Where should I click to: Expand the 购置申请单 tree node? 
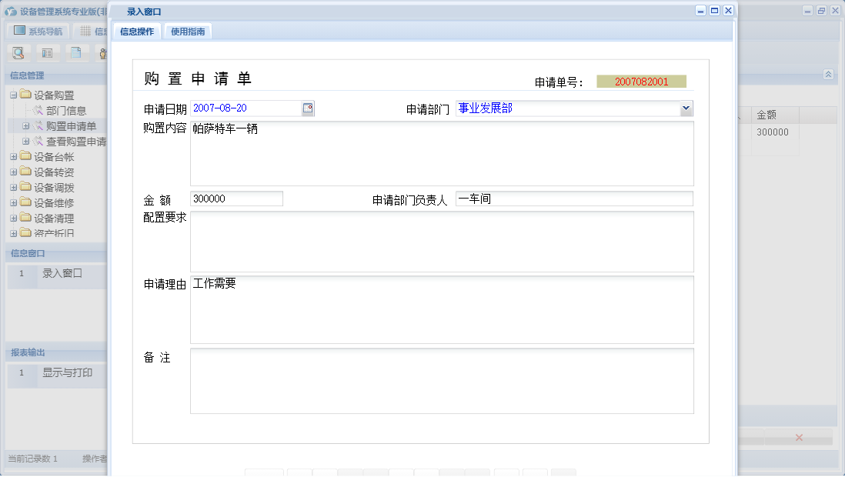pos(25,126)
